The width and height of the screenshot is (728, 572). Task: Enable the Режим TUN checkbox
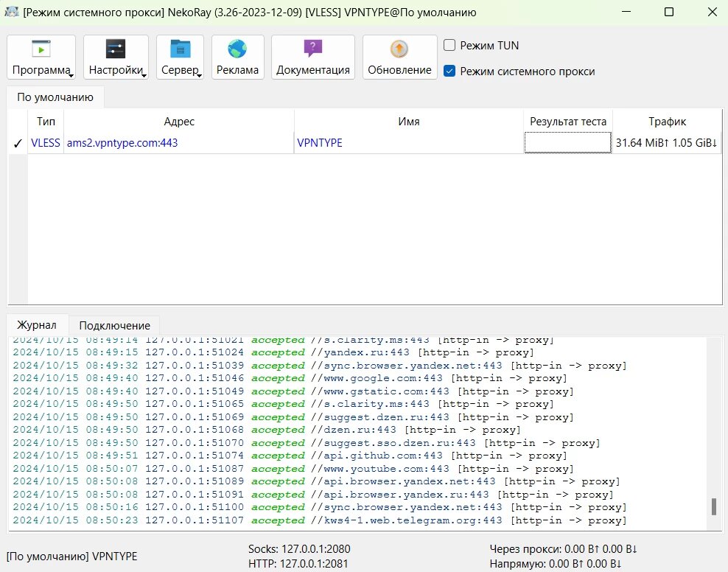(449, 45)
